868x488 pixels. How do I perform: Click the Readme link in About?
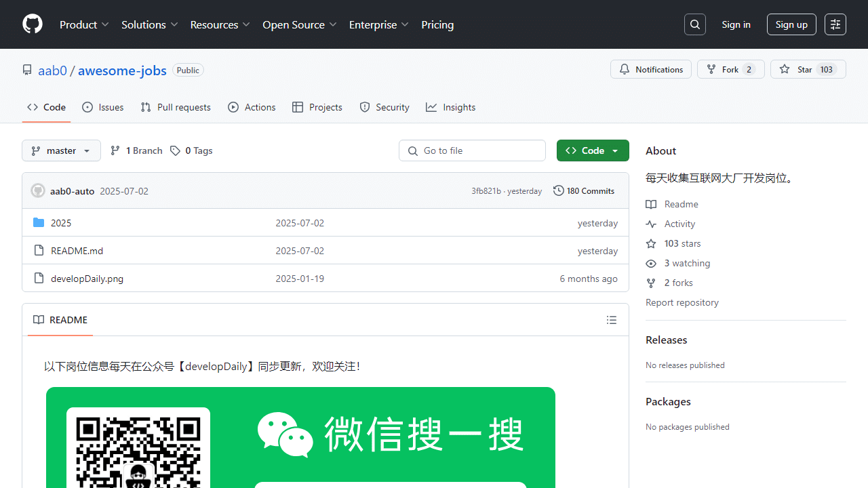672,204
